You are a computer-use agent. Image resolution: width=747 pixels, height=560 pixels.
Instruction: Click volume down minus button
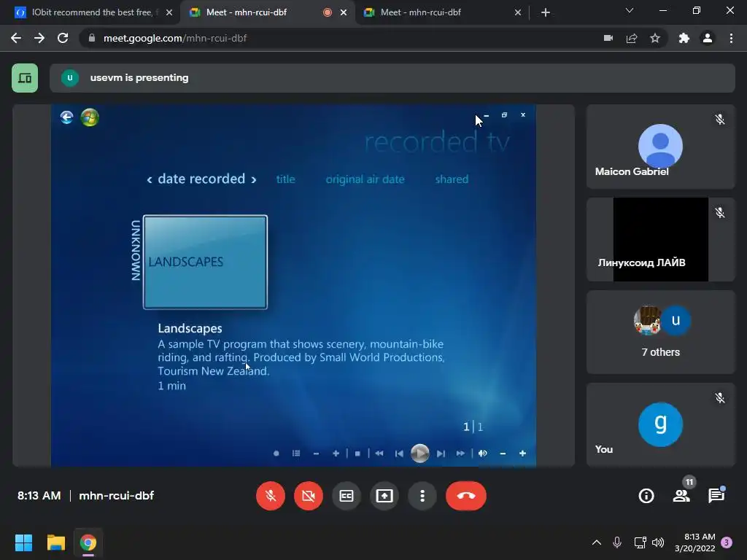point(503,454)
